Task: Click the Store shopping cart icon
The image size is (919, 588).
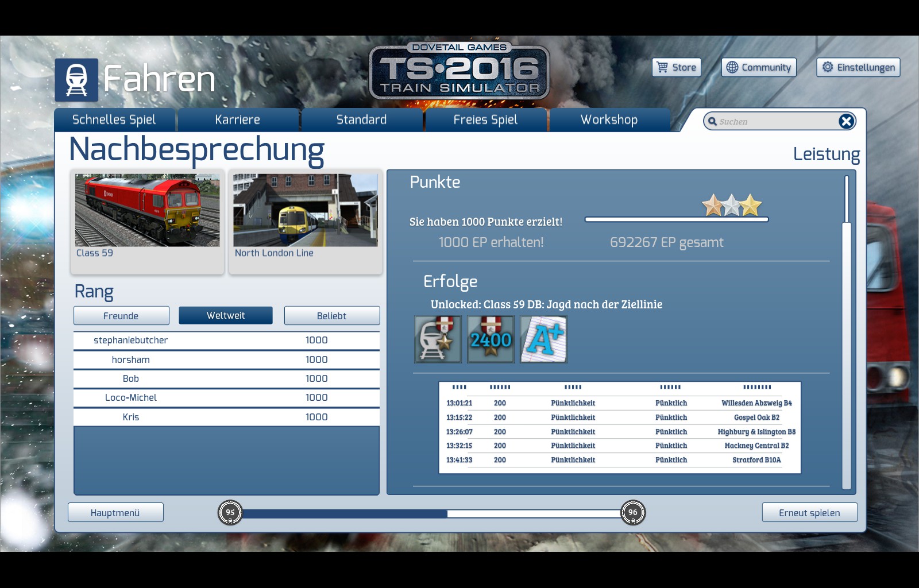Action: (x=662, y=67)
